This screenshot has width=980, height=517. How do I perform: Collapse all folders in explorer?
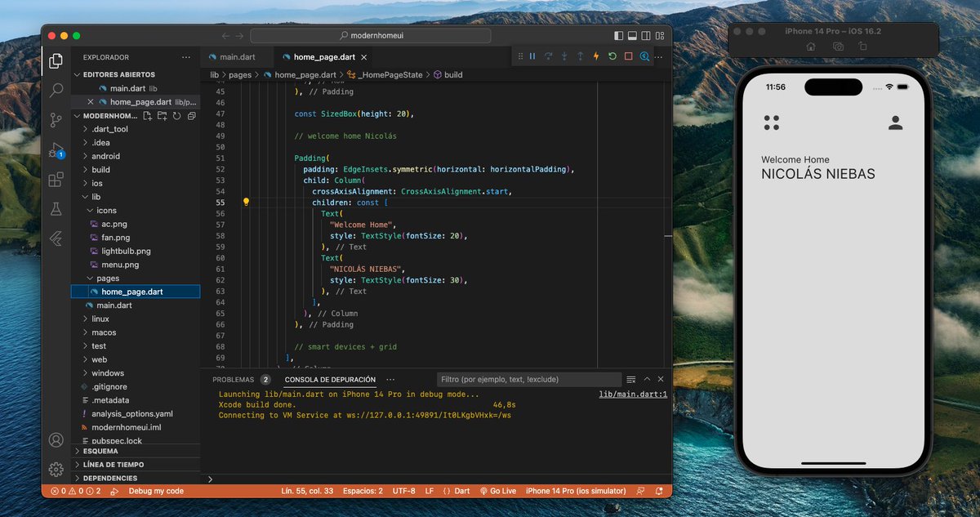191,116
